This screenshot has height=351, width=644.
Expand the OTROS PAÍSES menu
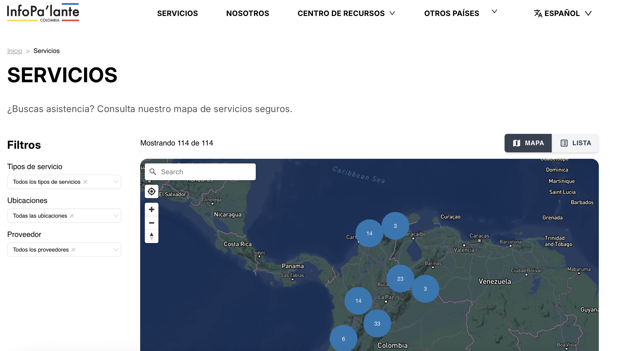pos(452,13)
